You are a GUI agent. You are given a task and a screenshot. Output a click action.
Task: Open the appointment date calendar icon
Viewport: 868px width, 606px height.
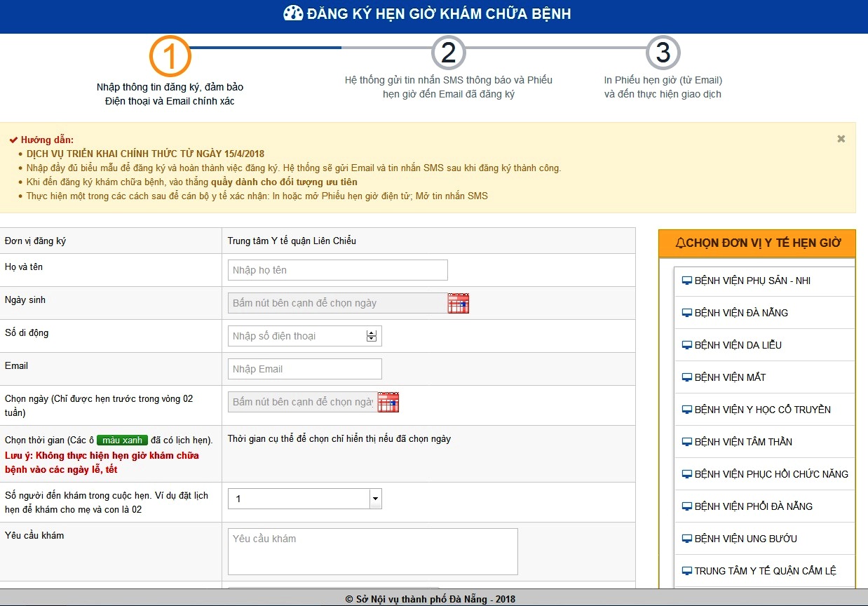tap(388, 402)
